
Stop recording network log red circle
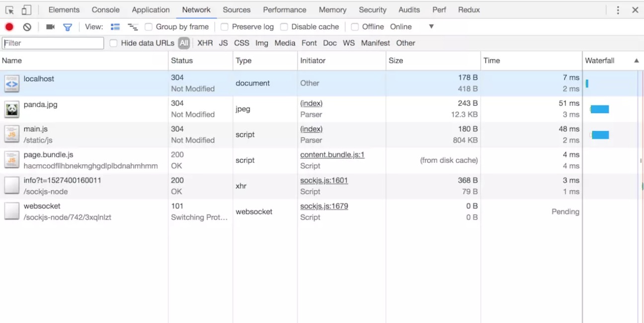[8, 27]
